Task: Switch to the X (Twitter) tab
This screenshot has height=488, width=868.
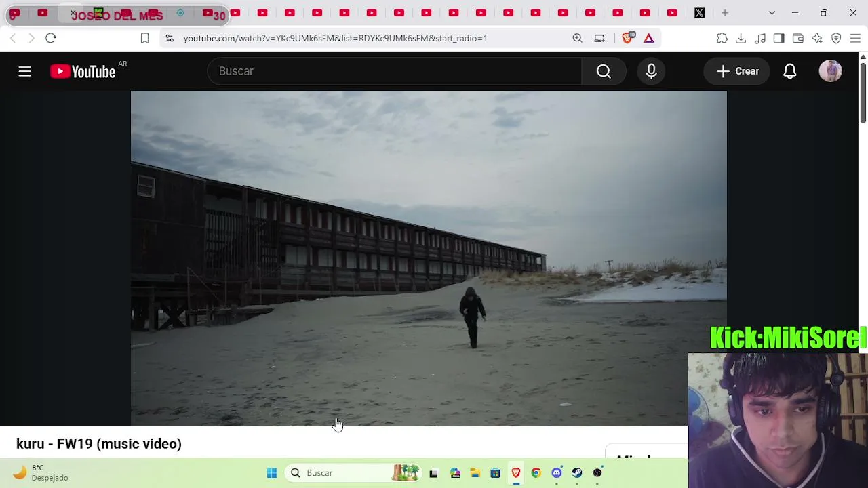Action: [x=700, y=13]
